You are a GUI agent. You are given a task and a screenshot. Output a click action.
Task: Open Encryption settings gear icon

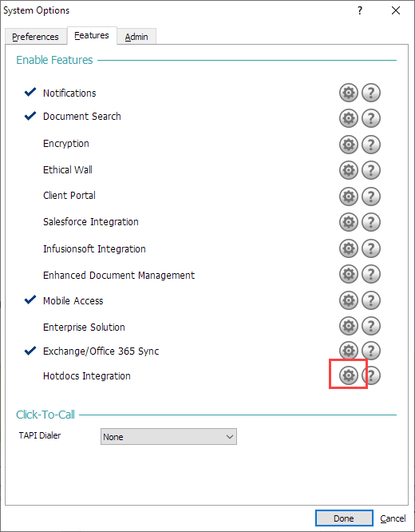[x=349, y=145]
